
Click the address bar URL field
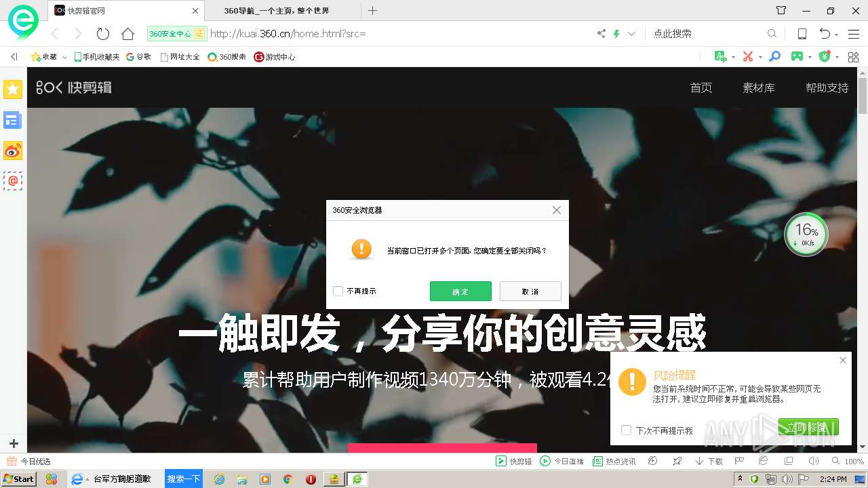point(400,33)
